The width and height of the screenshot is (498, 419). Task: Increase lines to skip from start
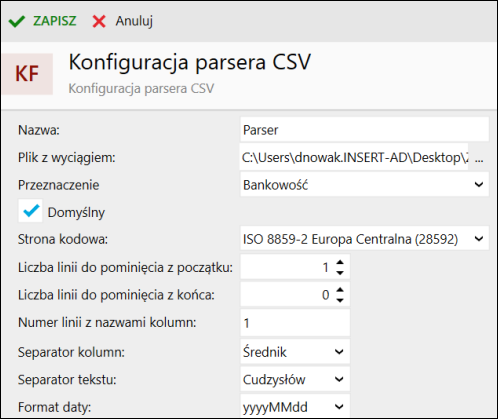pyautogui.click(x=340, y=262)
